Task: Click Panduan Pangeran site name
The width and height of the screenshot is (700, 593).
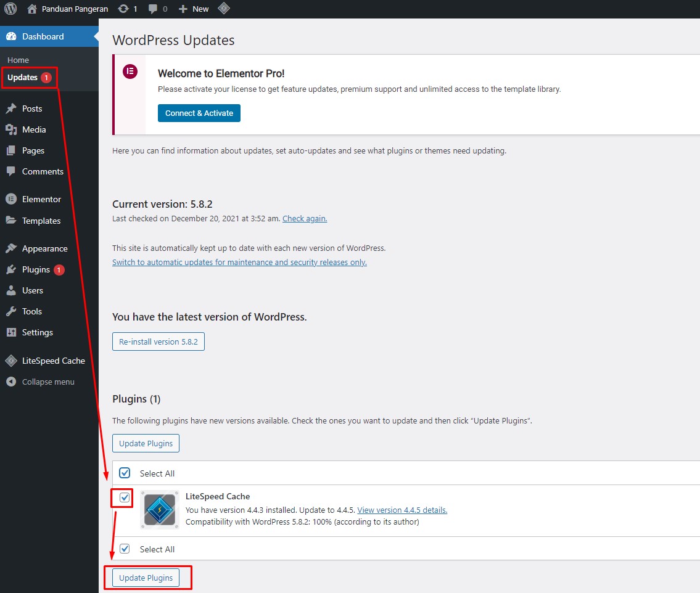Action: point(75,9)
